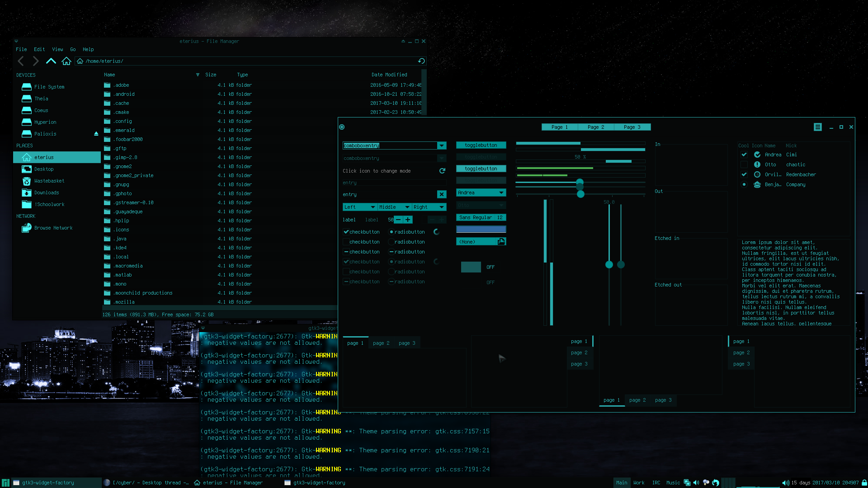
Task: Select page 2 tab in top-tab notebook
Action: (381, 343)
